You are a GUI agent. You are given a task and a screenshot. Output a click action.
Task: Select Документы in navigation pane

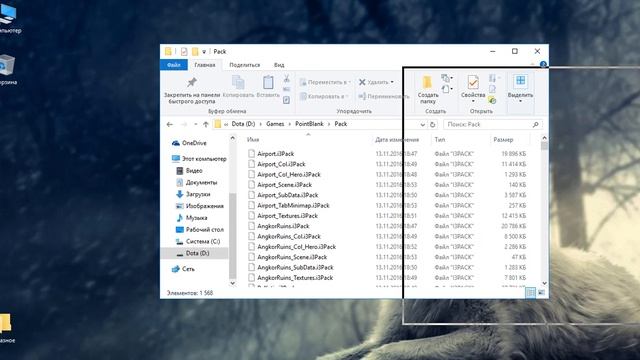click(x=197, y=182)
